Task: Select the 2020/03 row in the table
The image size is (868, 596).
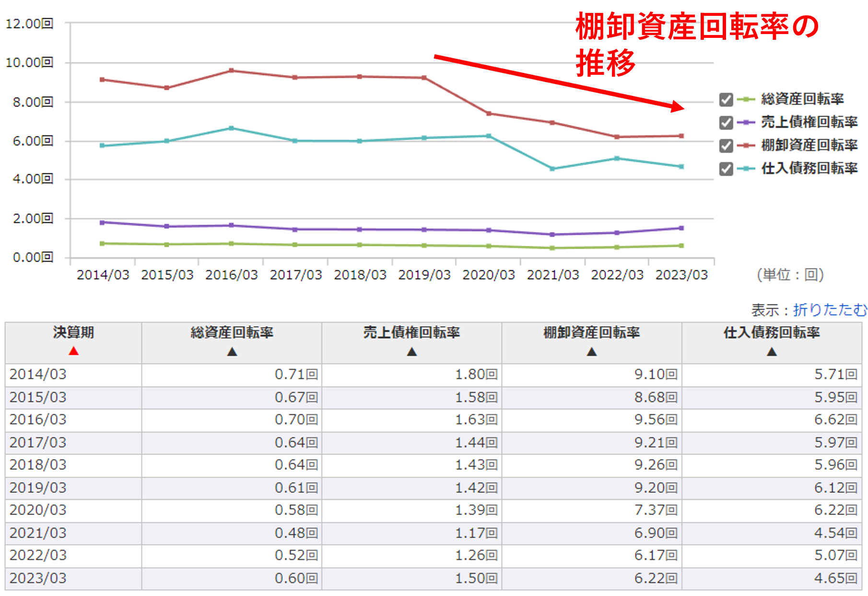Action: point(38,510)
